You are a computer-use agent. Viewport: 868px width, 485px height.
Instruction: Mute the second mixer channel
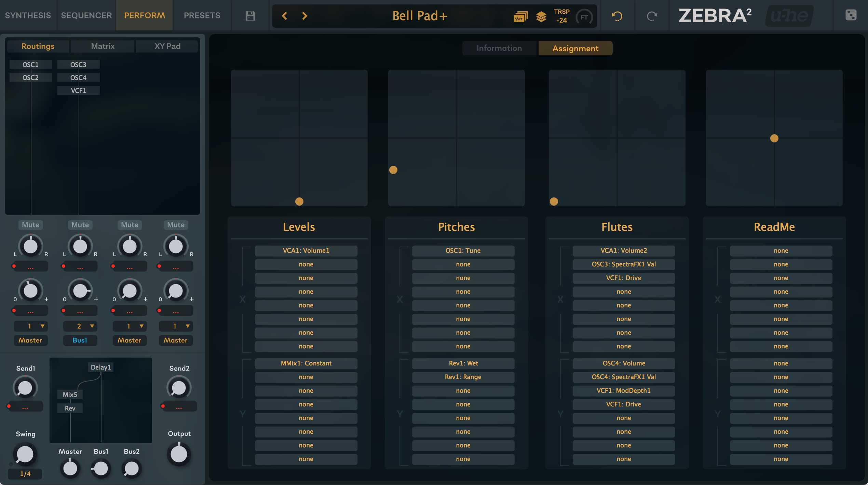[x=80, y=225]
